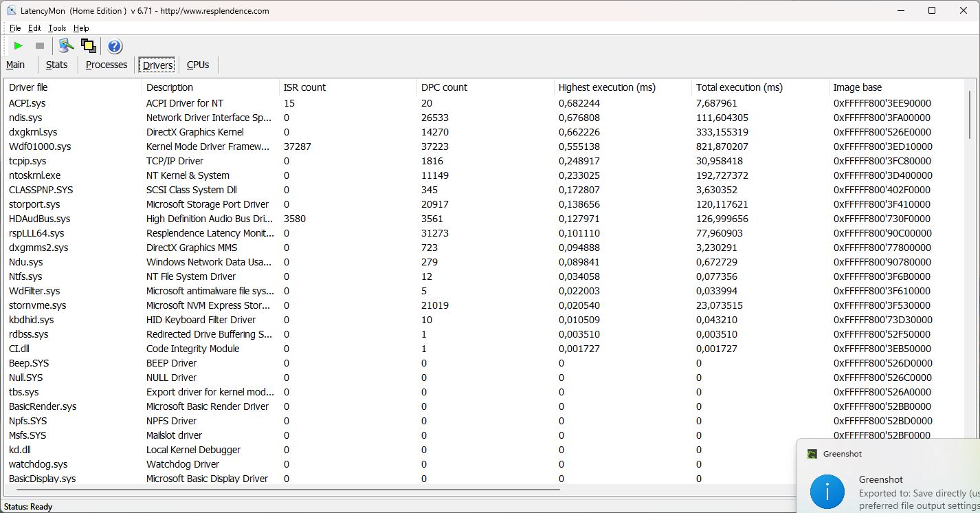This screenshot has height=513, width=980.
Task: Switch to the Stats tab
Action: click(x=56, y=65)
